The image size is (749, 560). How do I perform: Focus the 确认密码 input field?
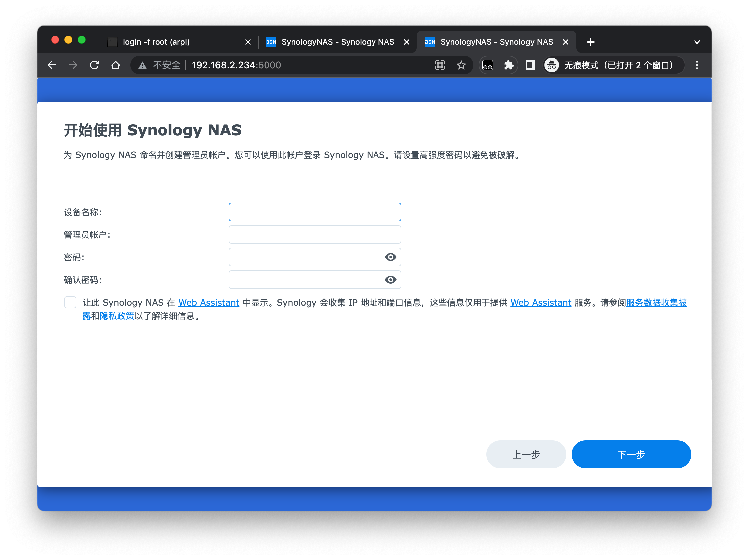click(315, 279)
